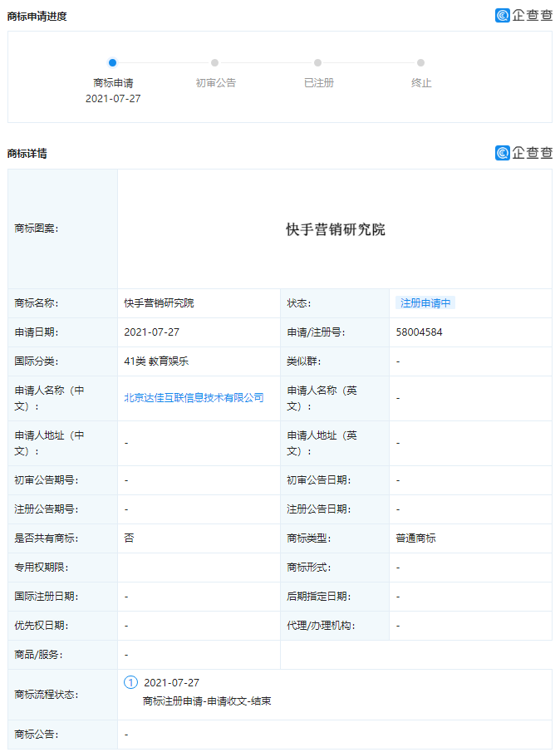This screenshot has width=560, height=752.
Task: Click the 是否共有商标 value 否
Action: click(x=129, y=538)
